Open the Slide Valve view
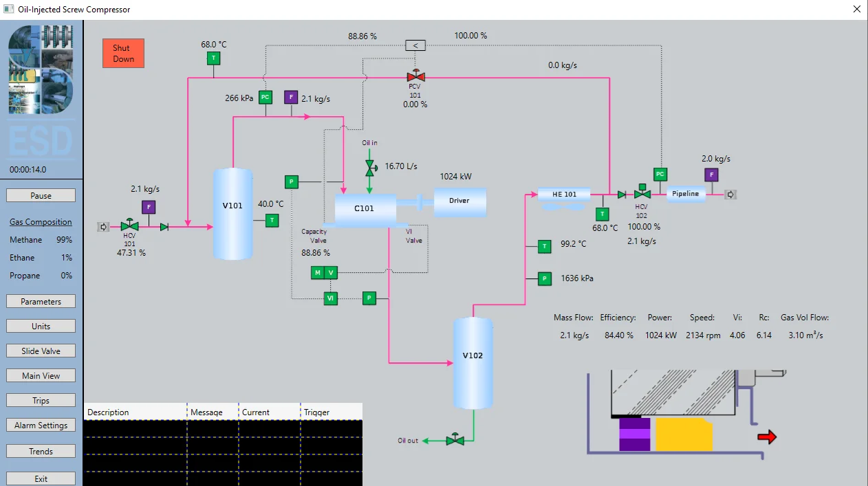868x486 pixels. pos(40,351)
